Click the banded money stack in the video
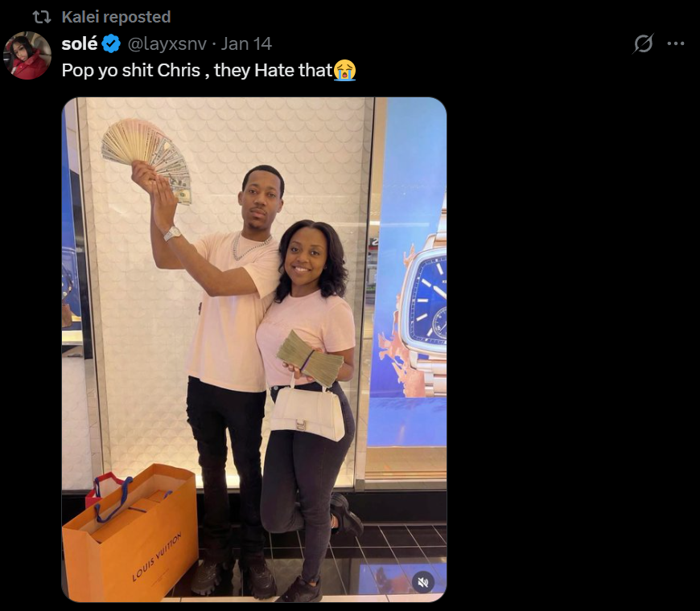This screenshot has width=700, height=611. coord(310,359)
